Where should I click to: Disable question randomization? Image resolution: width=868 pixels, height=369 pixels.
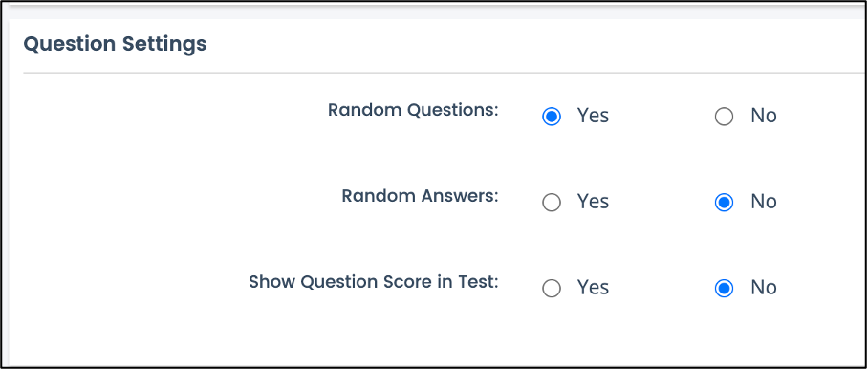coord(724,117)
